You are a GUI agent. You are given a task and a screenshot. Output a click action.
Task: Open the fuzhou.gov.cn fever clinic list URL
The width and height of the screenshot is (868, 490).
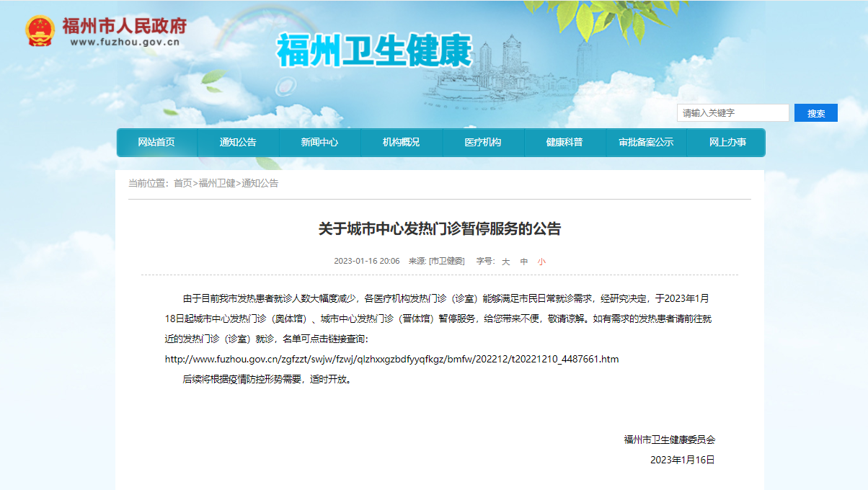(x=391, y=359)
